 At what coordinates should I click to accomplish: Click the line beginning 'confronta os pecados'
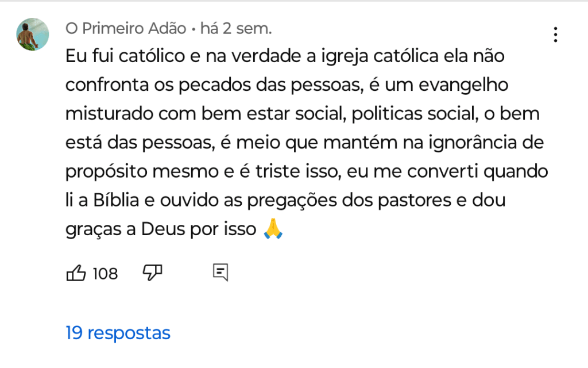click(287, 85)
